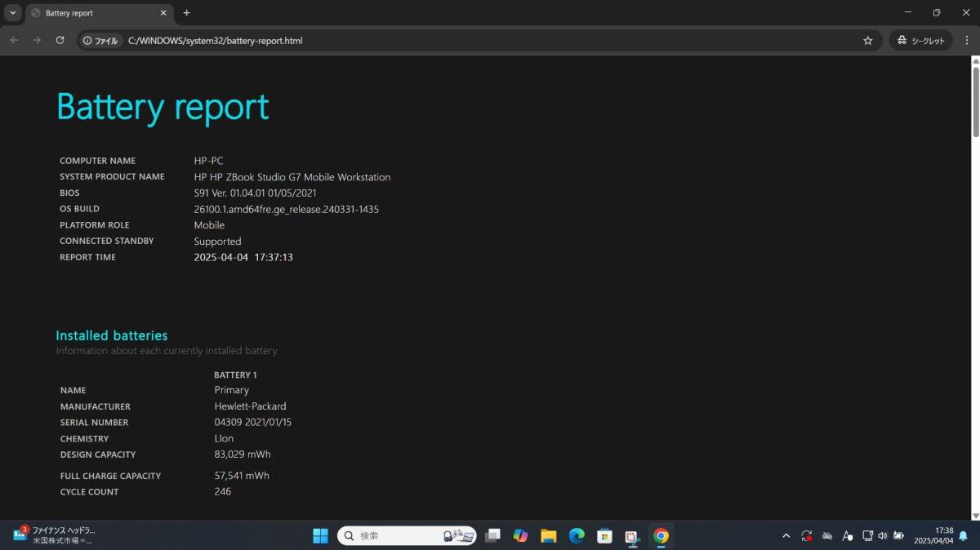Open Chrome's three-dot menu
Viewport: 980px width, 550px height.
pyautogui.click(x=965, y=40)
